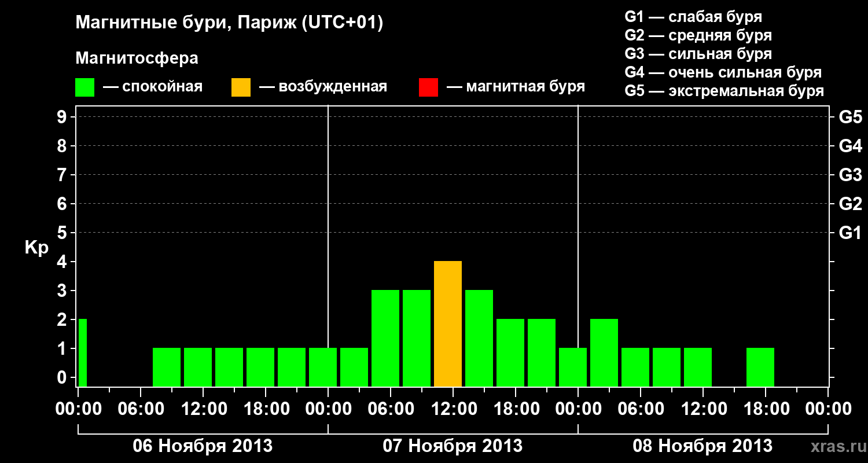Select the Kp 3 bar right after the orange bar
The image size is (868, 463).
pyautogui.click(x=479, y=339)
